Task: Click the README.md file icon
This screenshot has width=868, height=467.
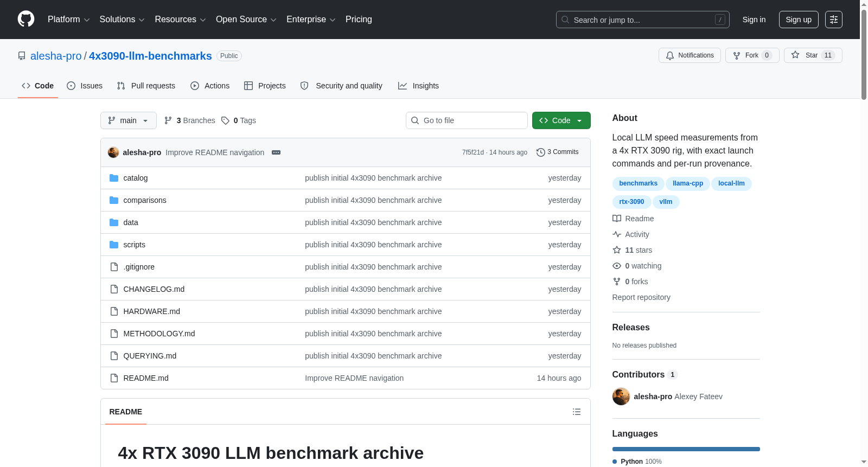Action: 114,378
